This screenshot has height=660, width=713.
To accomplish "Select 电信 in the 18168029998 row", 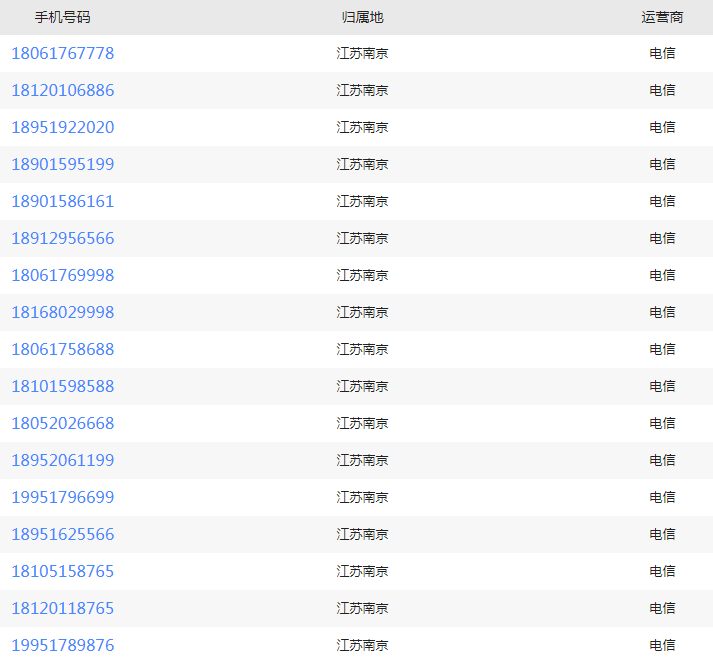I will 662,312.
